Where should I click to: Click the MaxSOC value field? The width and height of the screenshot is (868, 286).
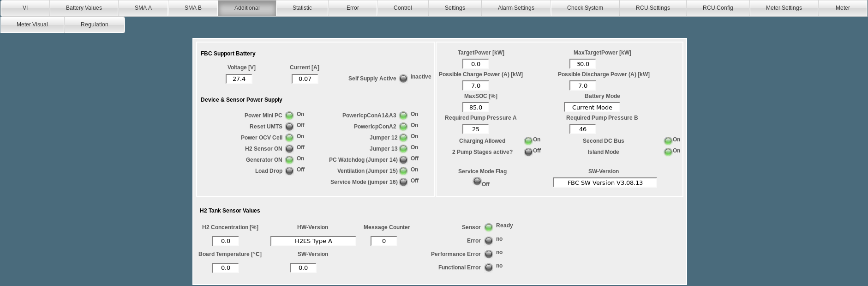coord(476,108)
